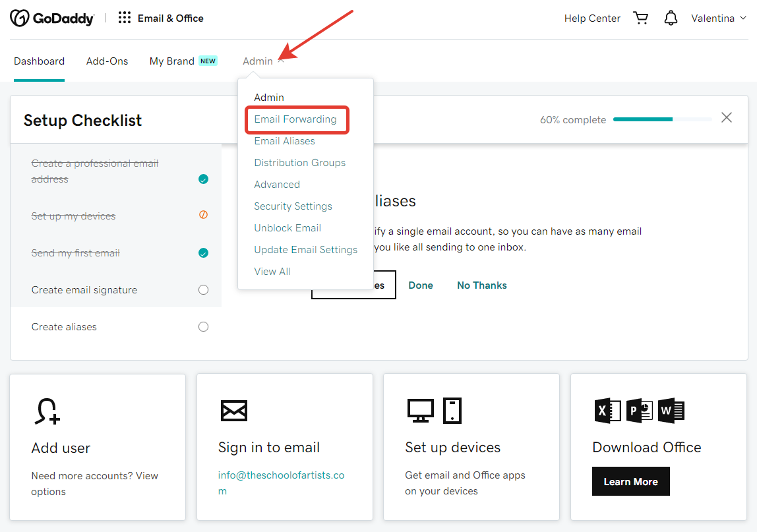Viewport: 757px width, 532px height.
Task: Toggle the Create email signature circle
Action: point(203,289)
